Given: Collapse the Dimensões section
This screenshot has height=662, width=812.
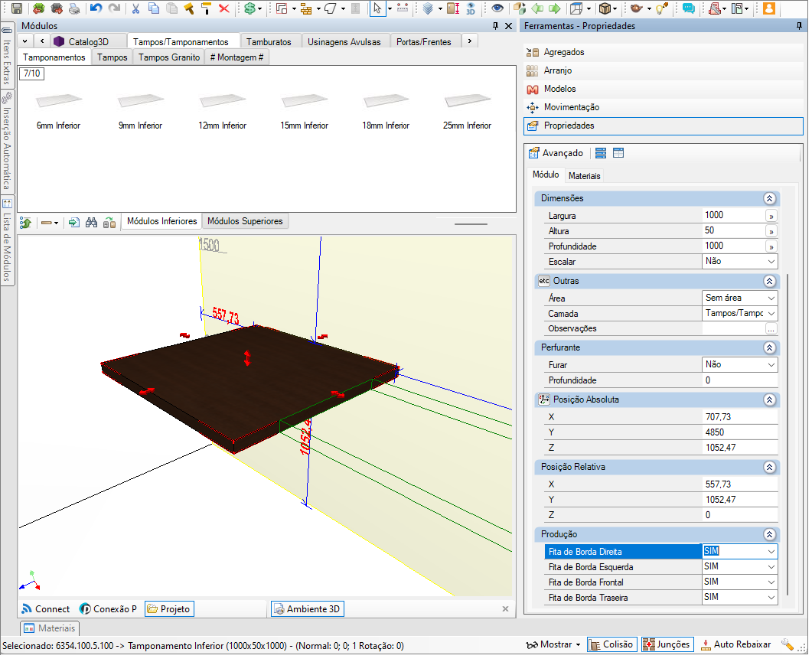Looking at the screenshot, I should (769, 198).
